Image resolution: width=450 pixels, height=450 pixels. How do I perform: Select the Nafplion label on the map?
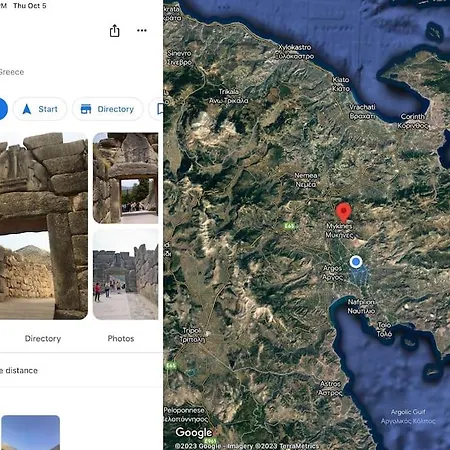tap(361, 307)
